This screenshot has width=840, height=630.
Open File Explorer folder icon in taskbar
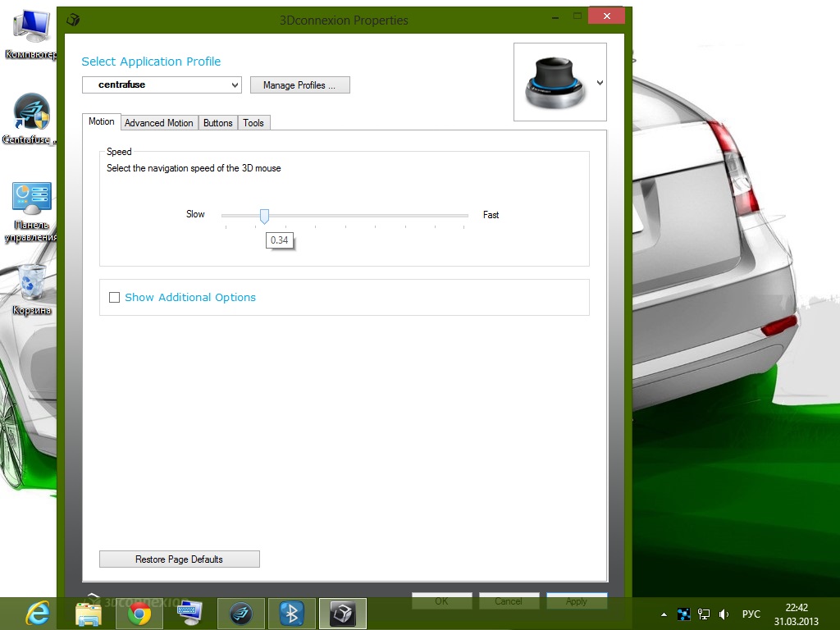click(x=89, y=614)
